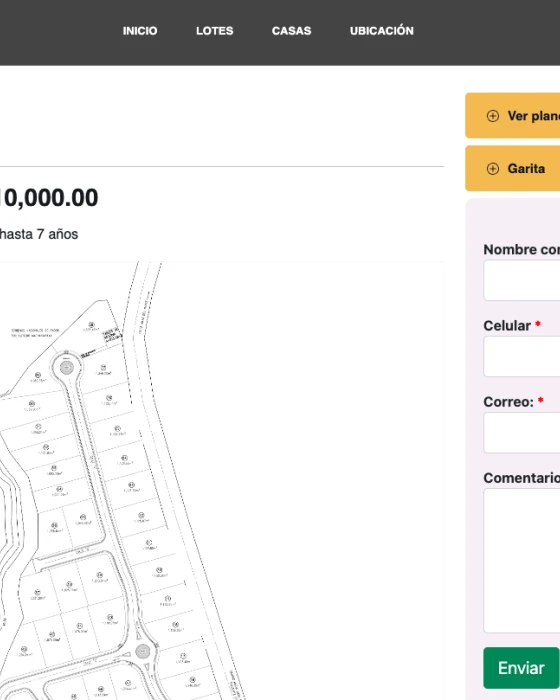Click the plus icon beside Garita
The height and width of the screenshot is (700, 560).
[493, 169]
